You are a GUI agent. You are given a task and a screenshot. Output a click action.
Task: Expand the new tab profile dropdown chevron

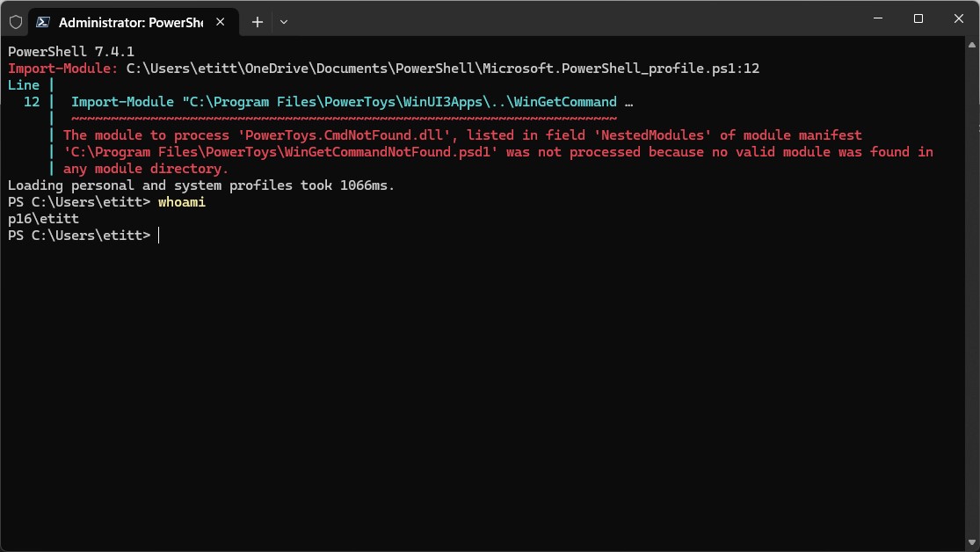click(283, 22)
